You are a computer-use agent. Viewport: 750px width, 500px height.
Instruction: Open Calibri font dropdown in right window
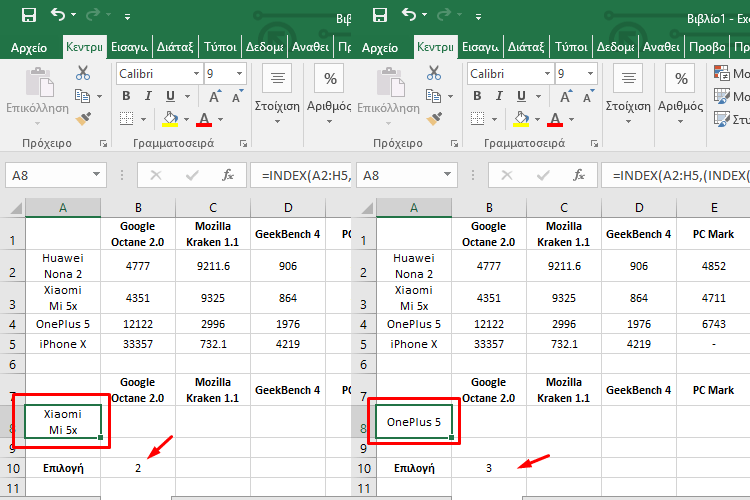tap(547, 74)
